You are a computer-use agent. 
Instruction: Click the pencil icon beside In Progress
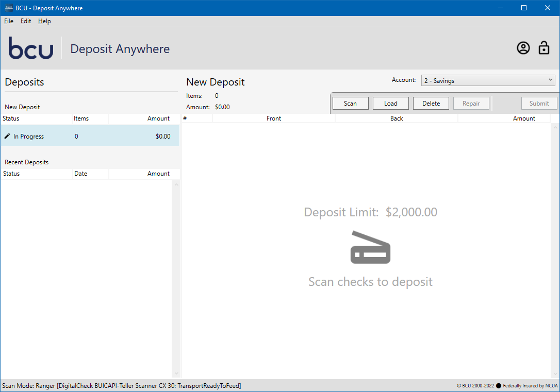click(x=7, y=136)
